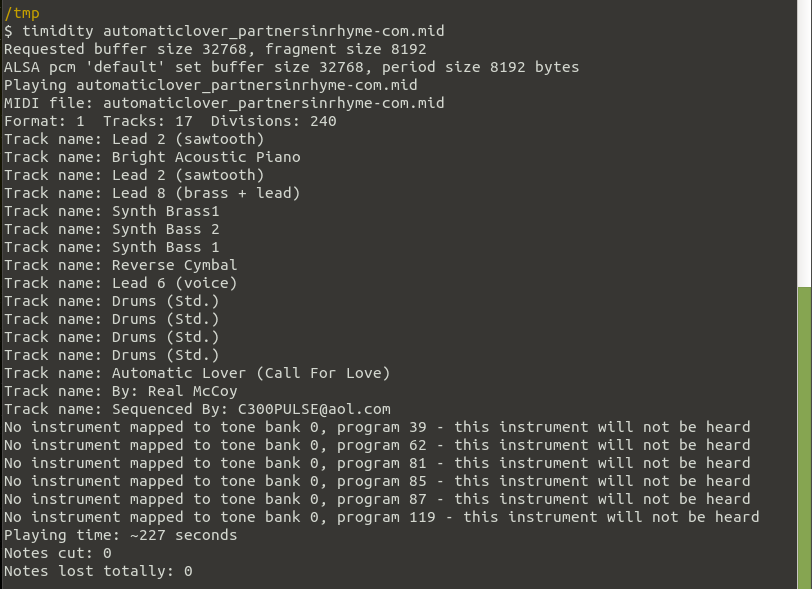
Task: Click the 'Playing time: ~227 seconds' line
Action: pyautogui.click(x=120, y=535)
